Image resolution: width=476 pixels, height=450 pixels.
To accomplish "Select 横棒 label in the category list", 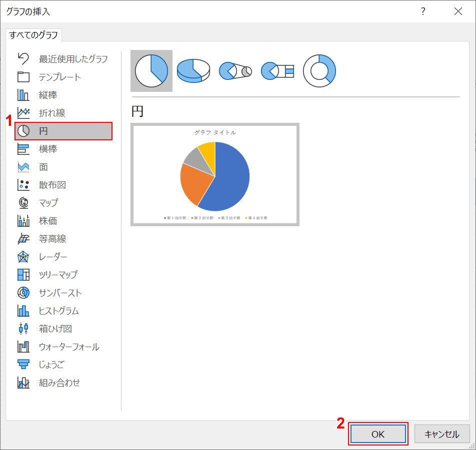I will 48,149.
